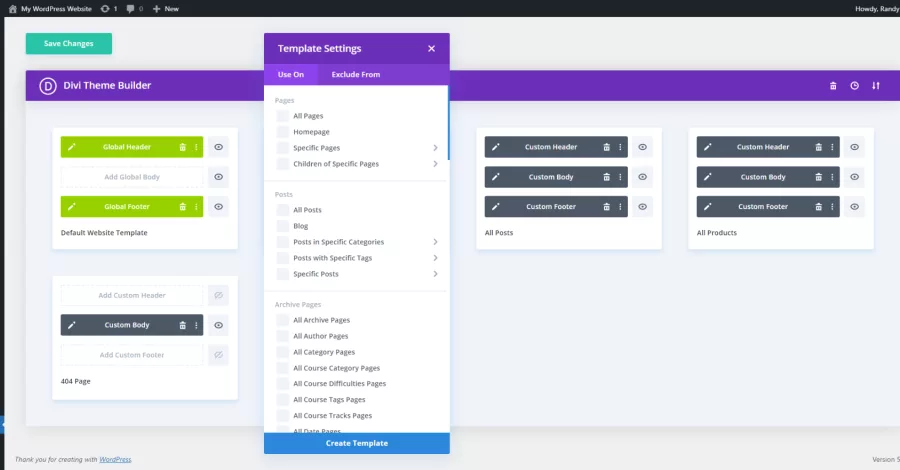Click the WordPress home icon in admin bar
Screen dimensions: 900x470
click(13, 9)
